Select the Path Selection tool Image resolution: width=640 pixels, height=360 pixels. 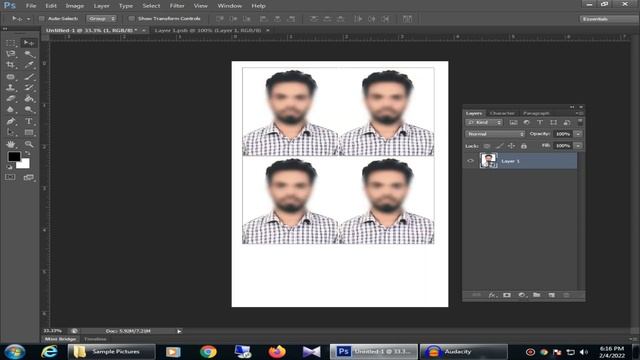point(11,132)
